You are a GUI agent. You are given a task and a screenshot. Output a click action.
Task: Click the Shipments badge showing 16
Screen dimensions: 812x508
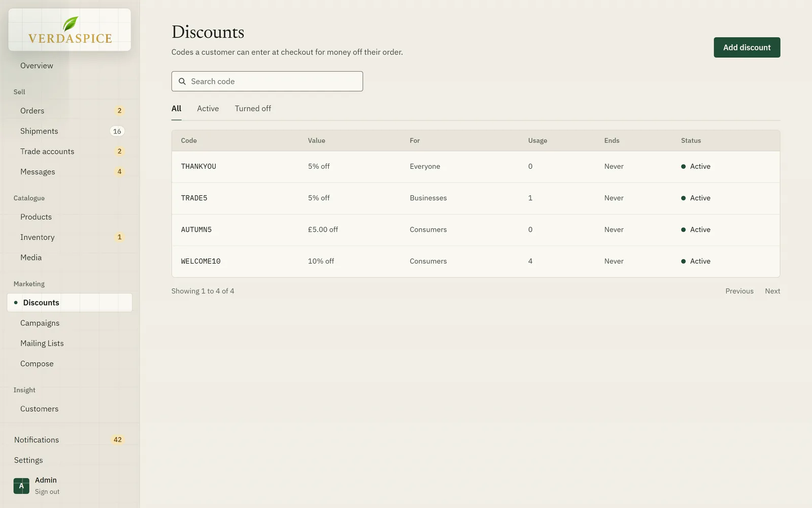[117, 131]
